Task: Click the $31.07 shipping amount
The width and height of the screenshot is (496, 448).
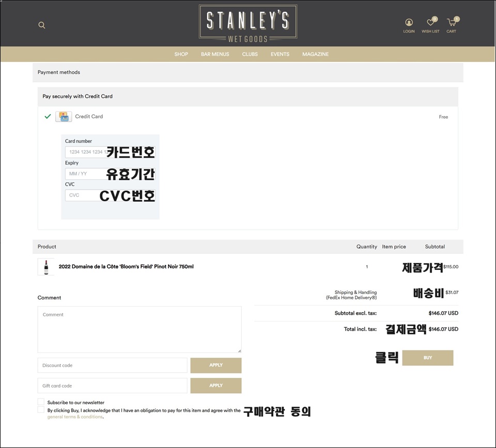Action: pyautogui.click(x=452, y=292)
